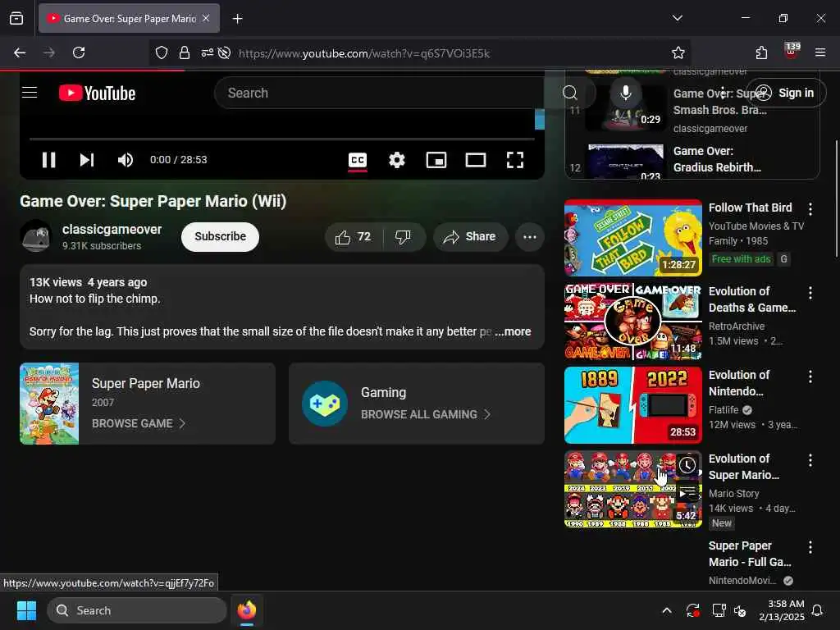This screenshot has height=630, width=840.
Task: Show hidden system tray icons
Action: [667, 610]
